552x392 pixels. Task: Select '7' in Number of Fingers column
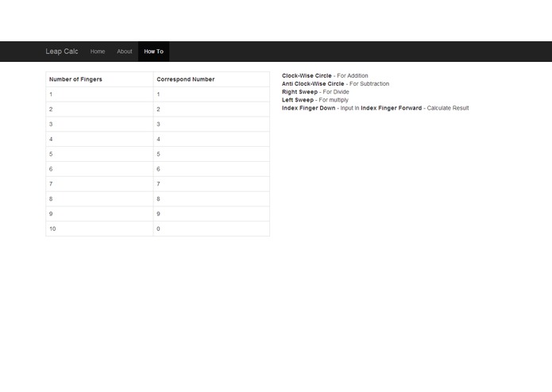click(x=99, y=184)
